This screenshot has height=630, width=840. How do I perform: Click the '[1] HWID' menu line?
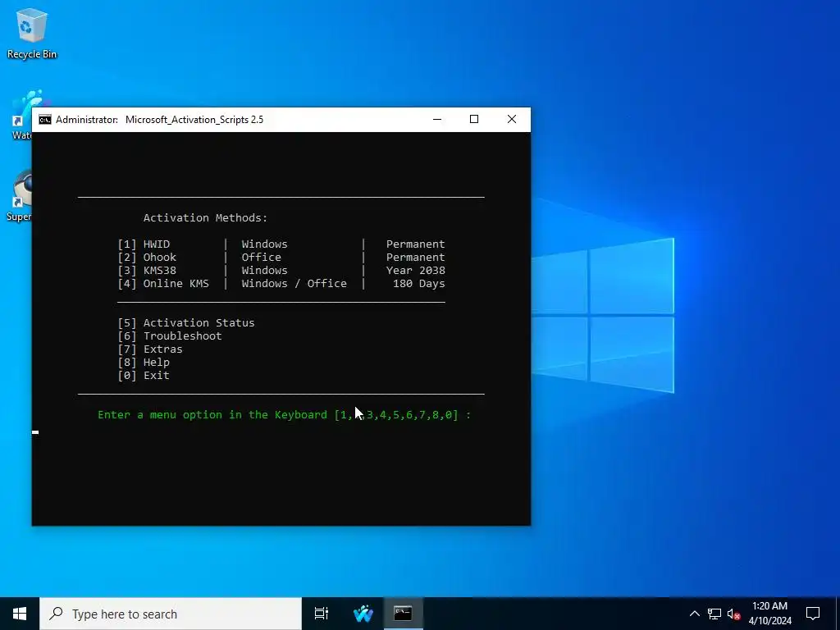coord(281,244)
